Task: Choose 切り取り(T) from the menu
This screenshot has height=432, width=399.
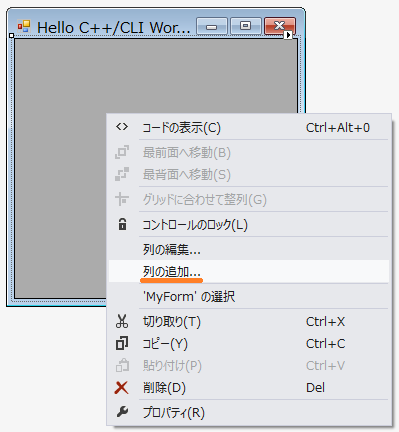Action: coord(249,322)
